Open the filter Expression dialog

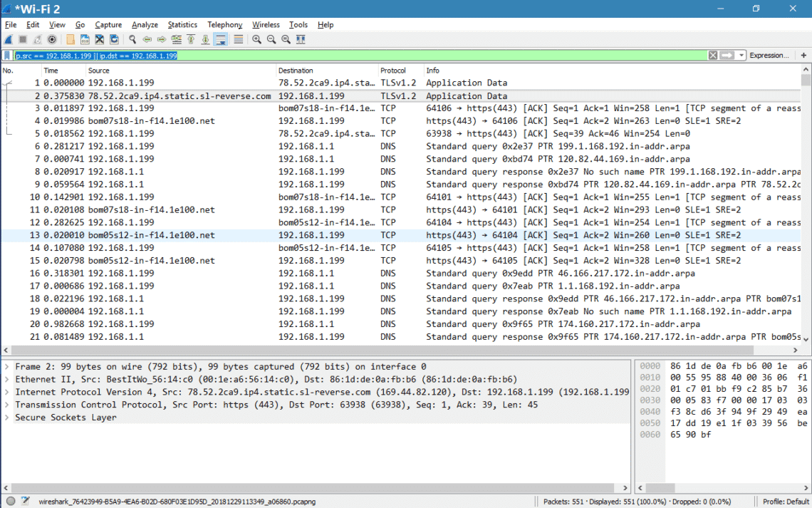[769, 56]
